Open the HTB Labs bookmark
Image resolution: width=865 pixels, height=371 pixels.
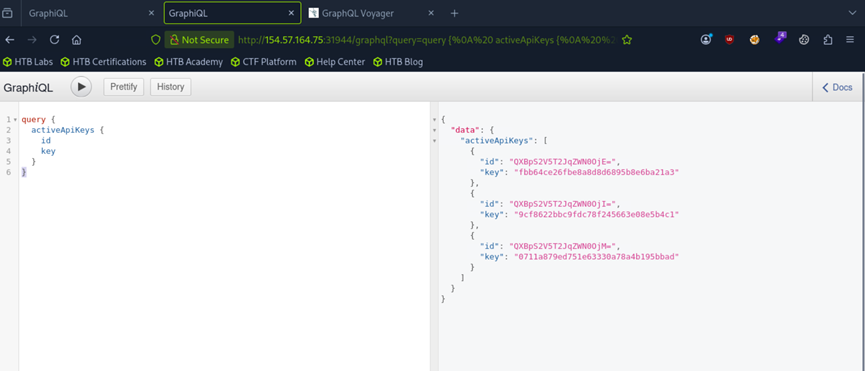tap(28, 62)
